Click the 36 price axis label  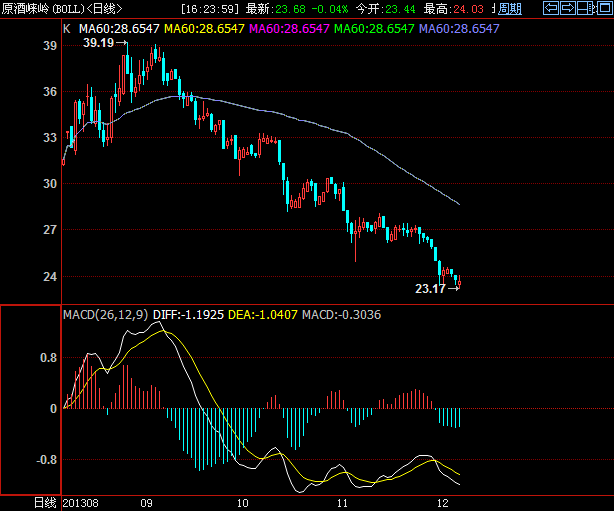coord(50,92)
